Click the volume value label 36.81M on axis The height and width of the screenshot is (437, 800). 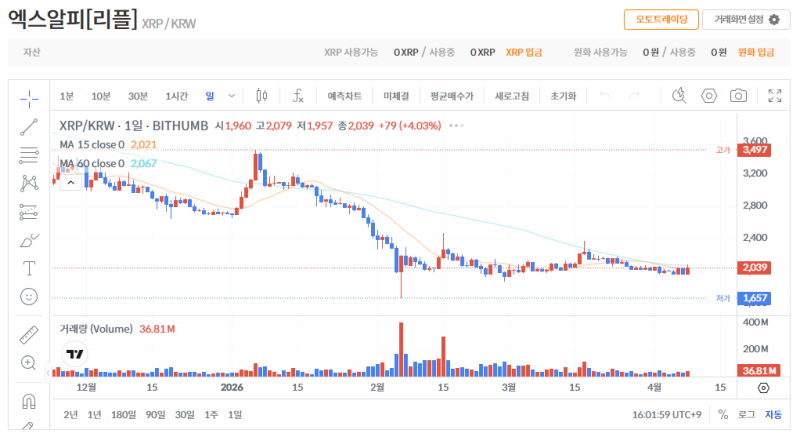(x=759, y=371)
